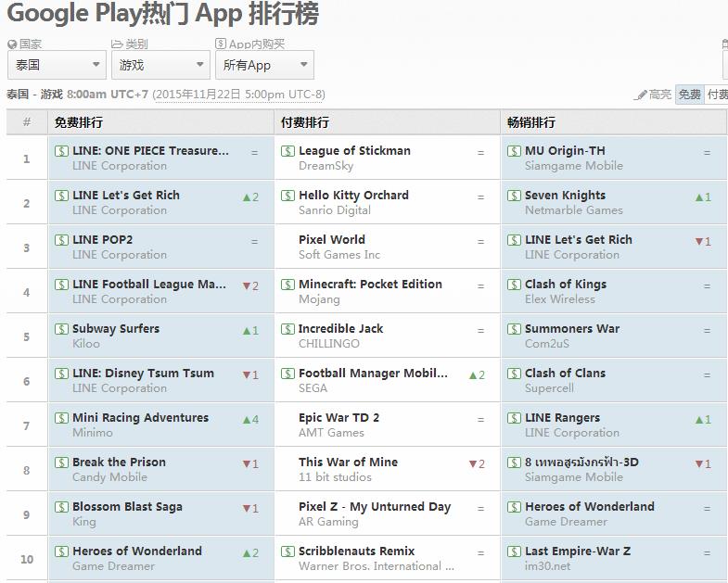Click the up 4 rank change for Mini Racing Adventures
728x583 pixels.
point(250,420)
